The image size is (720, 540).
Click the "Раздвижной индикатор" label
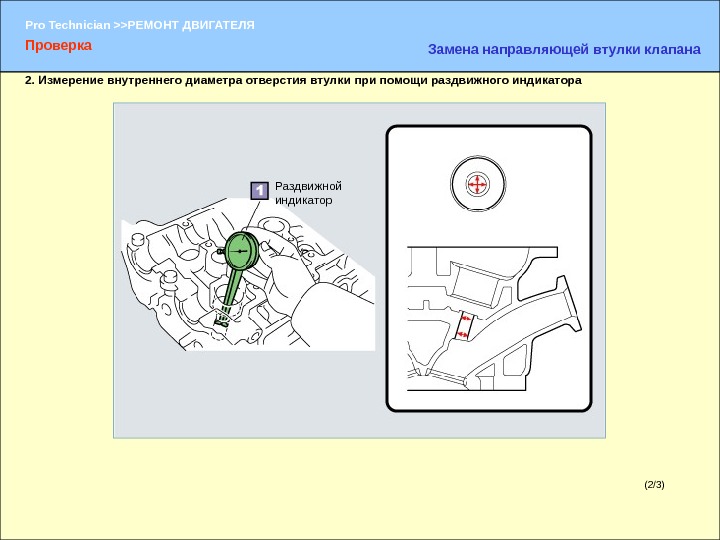click(308, 193)
